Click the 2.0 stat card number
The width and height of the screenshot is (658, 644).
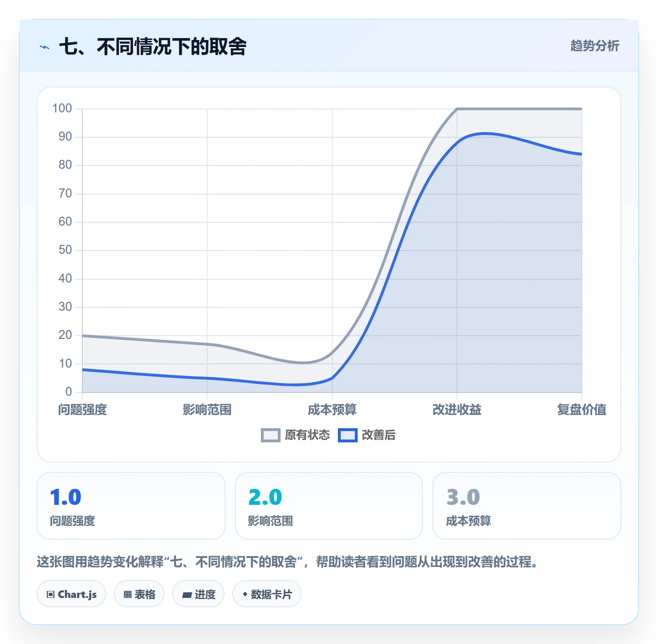265,497
